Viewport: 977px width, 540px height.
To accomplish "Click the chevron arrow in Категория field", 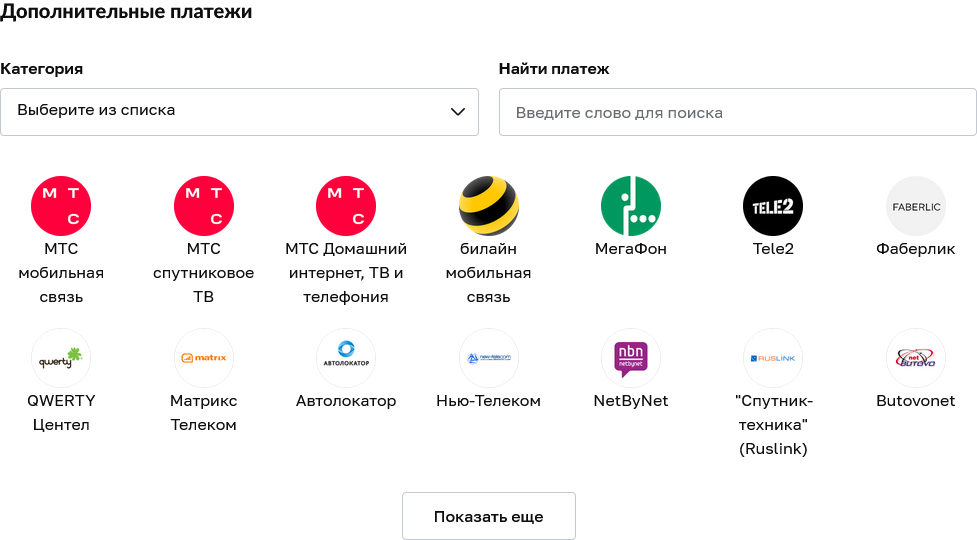I will click(458, 112).
